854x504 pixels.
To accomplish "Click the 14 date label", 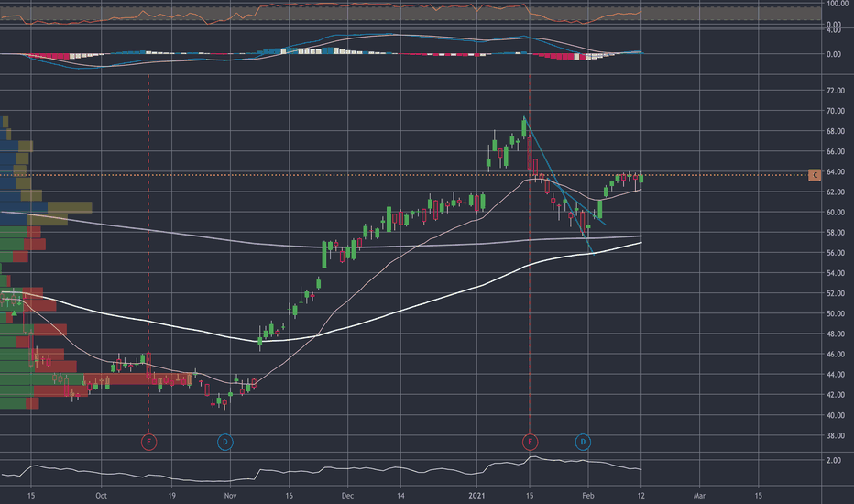I will tap(400, 495).
